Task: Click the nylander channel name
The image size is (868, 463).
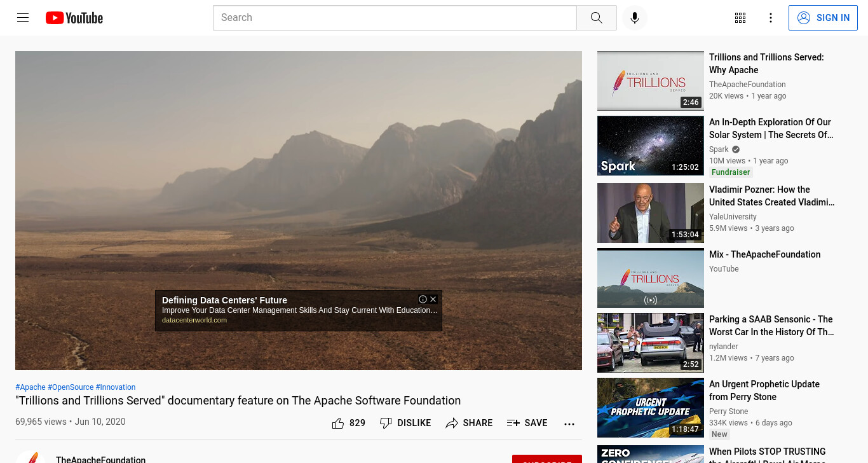Action: 724,347
